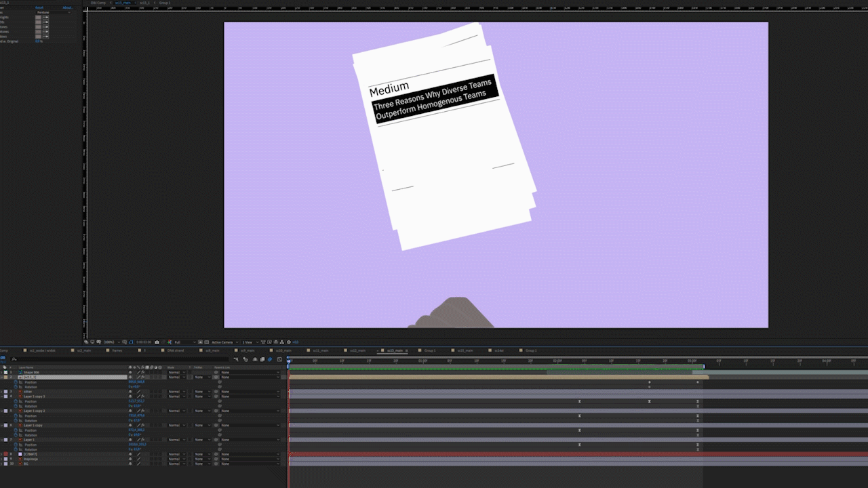
Task: Select the Layer 1 copy 3 layer name
Action: 35,396
